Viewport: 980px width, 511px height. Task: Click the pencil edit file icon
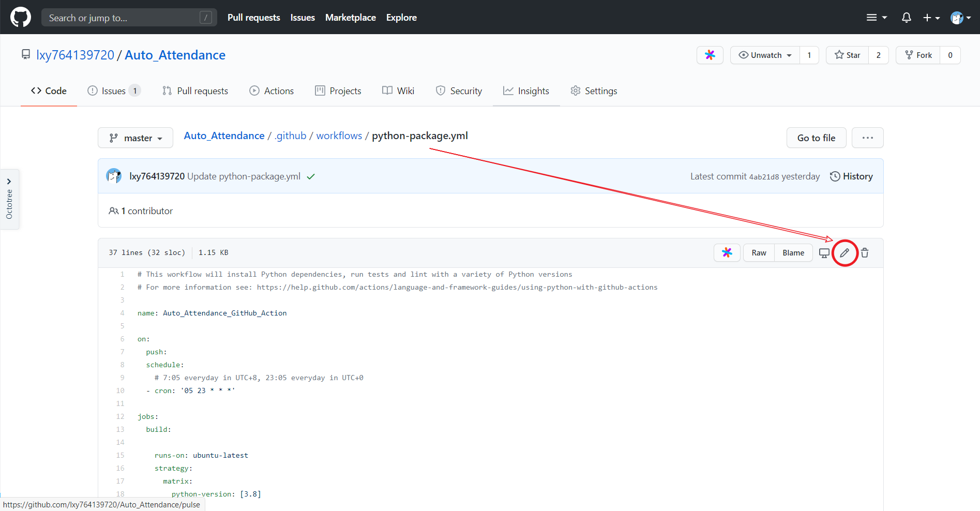pos(845,253)
